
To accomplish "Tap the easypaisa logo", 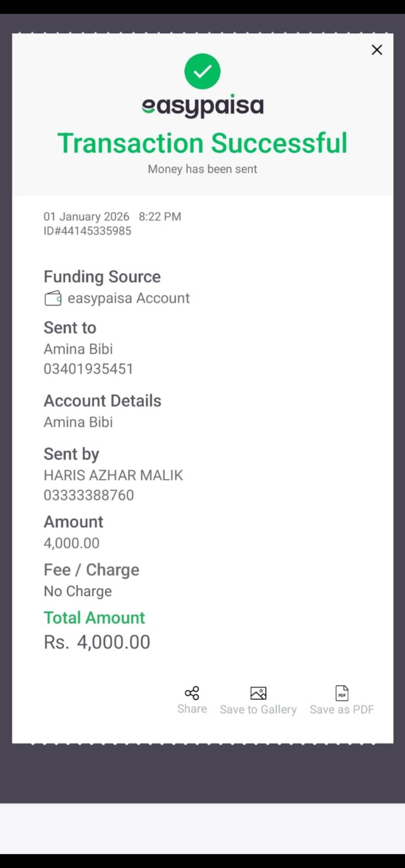I will (202, 106).
